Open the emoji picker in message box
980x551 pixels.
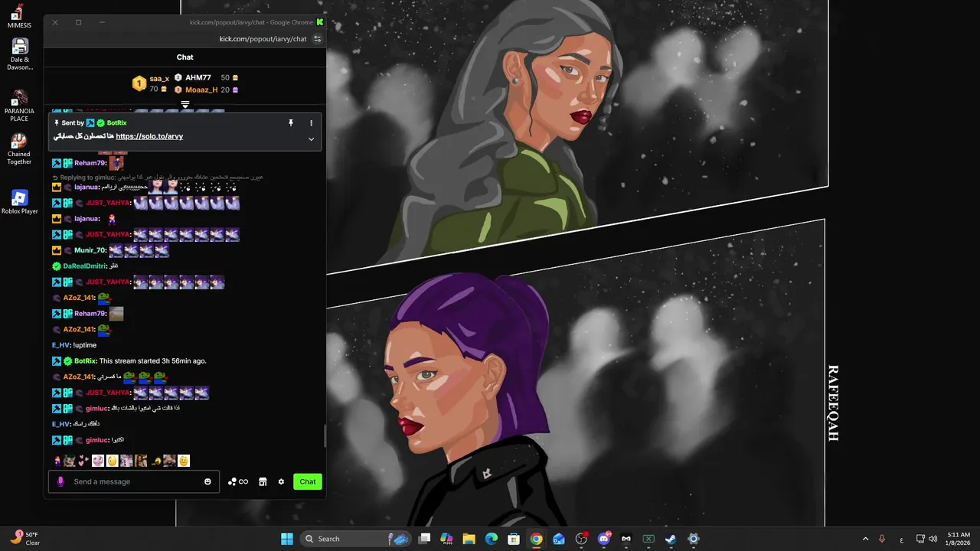[207, 481]
